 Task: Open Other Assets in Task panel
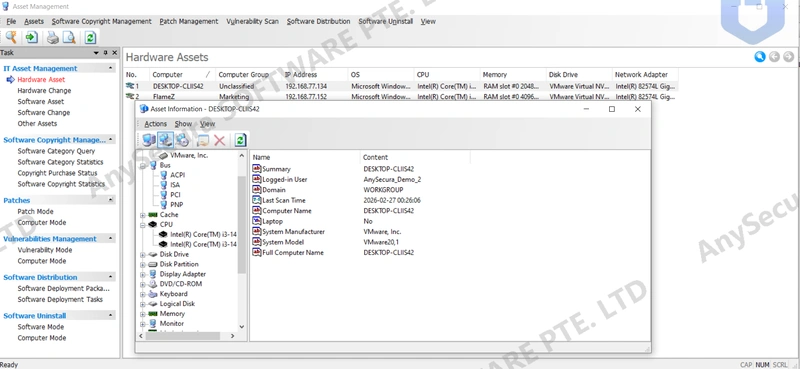(37, 124)
